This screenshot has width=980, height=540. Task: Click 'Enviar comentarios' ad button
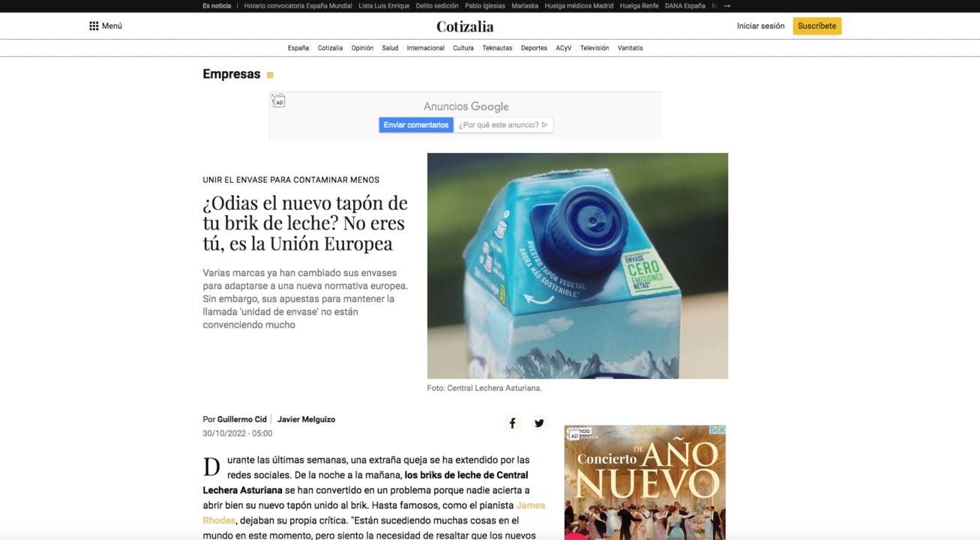(416, 124)
